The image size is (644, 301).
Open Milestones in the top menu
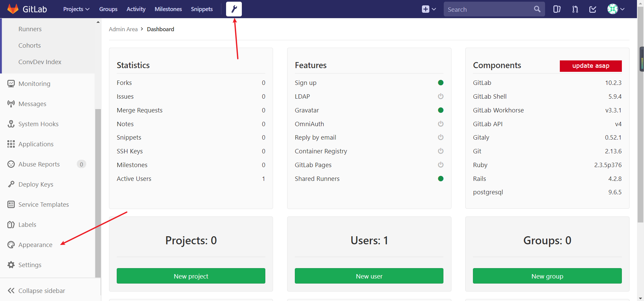pos(168,9)
